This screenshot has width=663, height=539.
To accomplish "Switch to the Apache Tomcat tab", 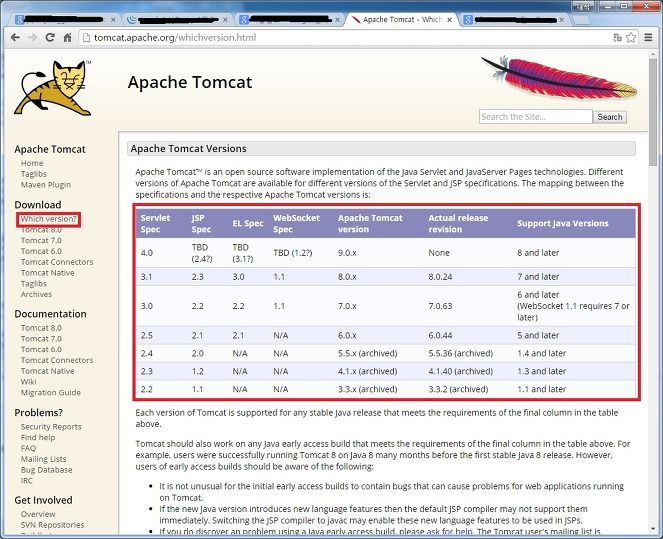I will [x=402, y=19].
